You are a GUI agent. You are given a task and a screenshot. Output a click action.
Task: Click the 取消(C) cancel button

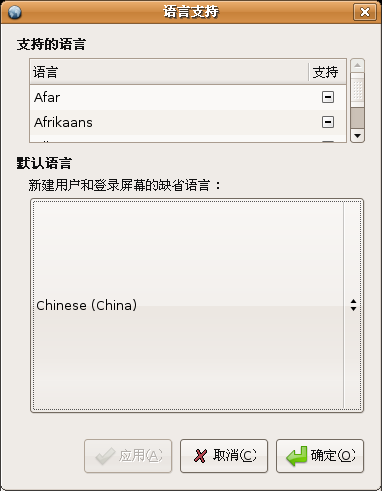pyautogui.click(x=224, y=456)
